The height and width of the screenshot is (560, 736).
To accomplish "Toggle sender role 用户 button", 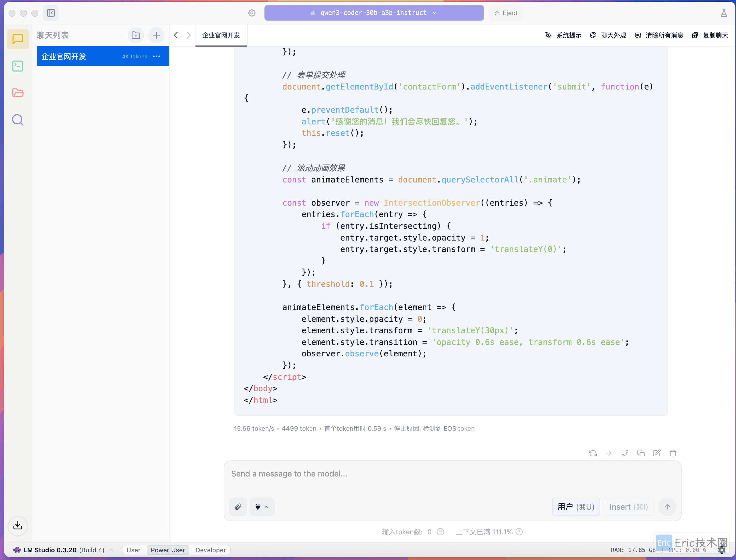I will coord(576,507).
